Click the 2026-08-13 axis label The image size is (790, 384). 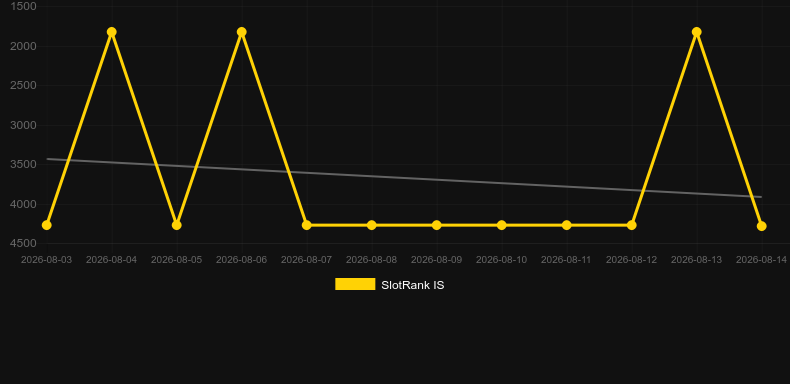pos(696,260)
